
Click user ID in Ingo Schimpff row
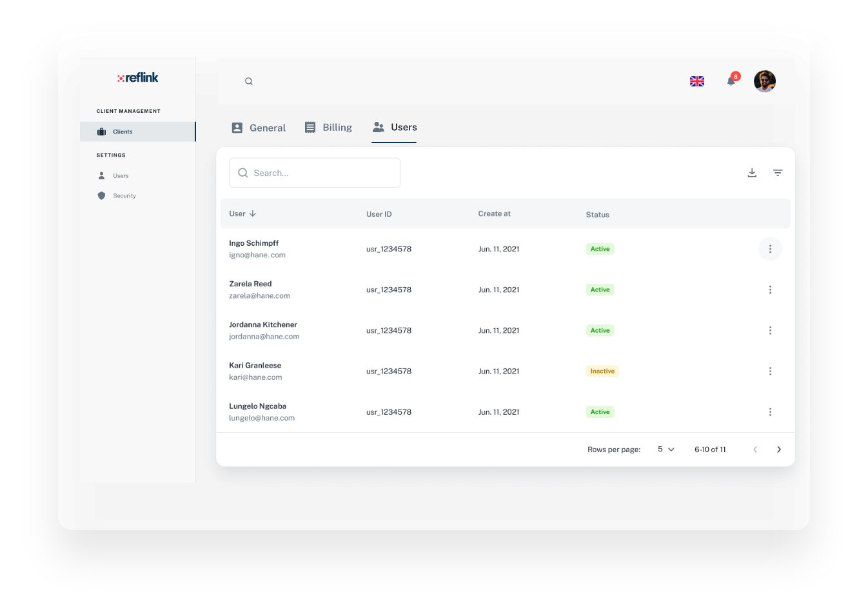point(389,249)
